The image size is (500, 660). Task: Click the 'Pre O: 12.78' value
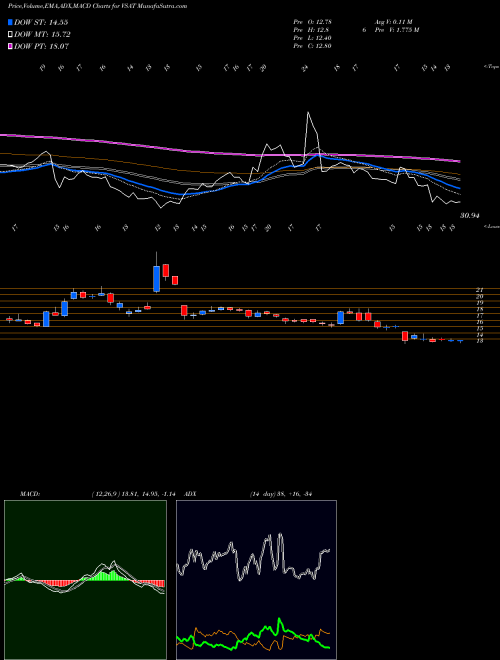(313, 22)
